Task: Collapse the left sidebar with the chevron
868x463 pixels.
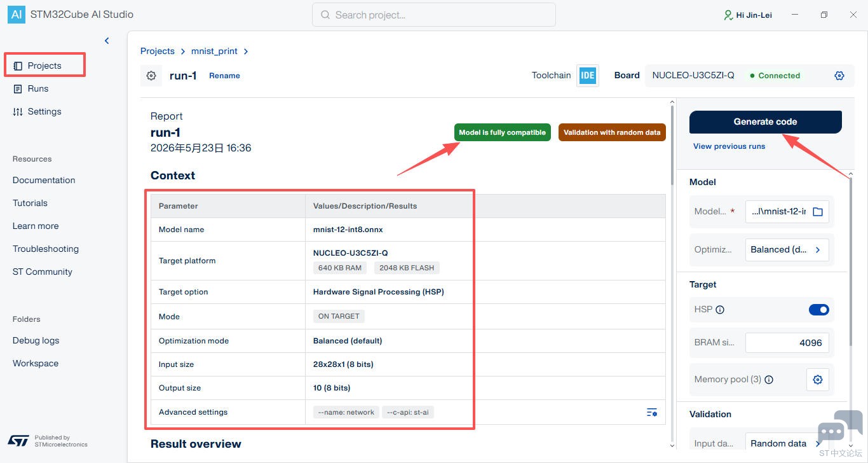Action: [x=107, y=41]
